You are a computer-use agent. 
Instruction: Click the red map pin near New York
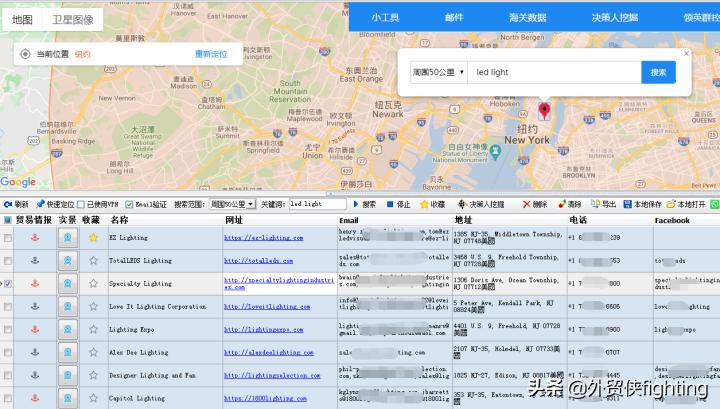coord(544,111)
